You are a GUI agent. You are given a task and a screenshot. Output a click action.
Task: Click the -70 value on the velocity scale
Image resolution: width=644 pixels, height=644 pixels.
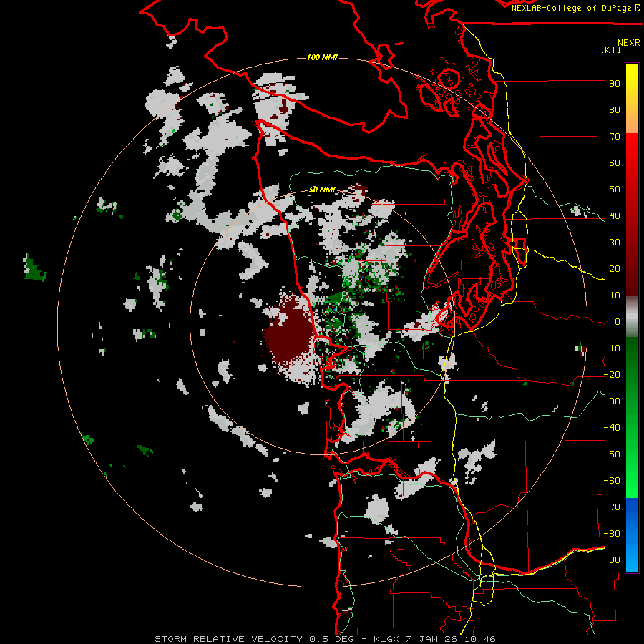coord(612,507)
